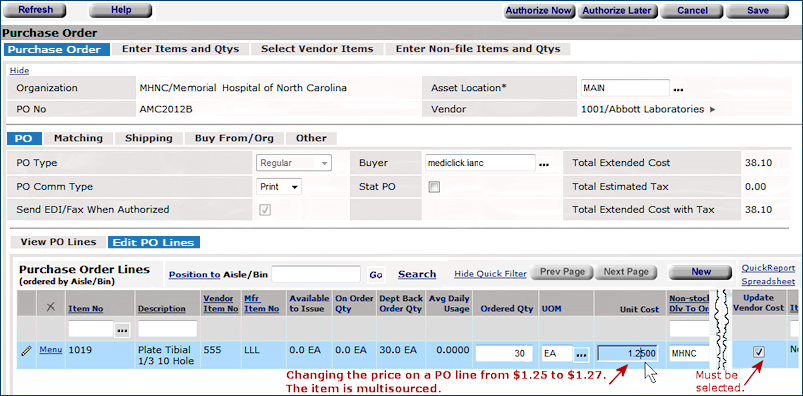Image resolution: width=803 pixels, height=396 pixels.
Task: Click the X delete column icon
Action: pos(50,307)
